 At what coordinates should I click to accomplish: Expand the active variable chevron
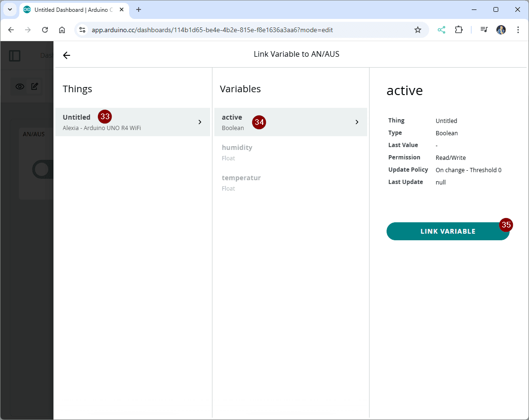click(x=357, y=122)
